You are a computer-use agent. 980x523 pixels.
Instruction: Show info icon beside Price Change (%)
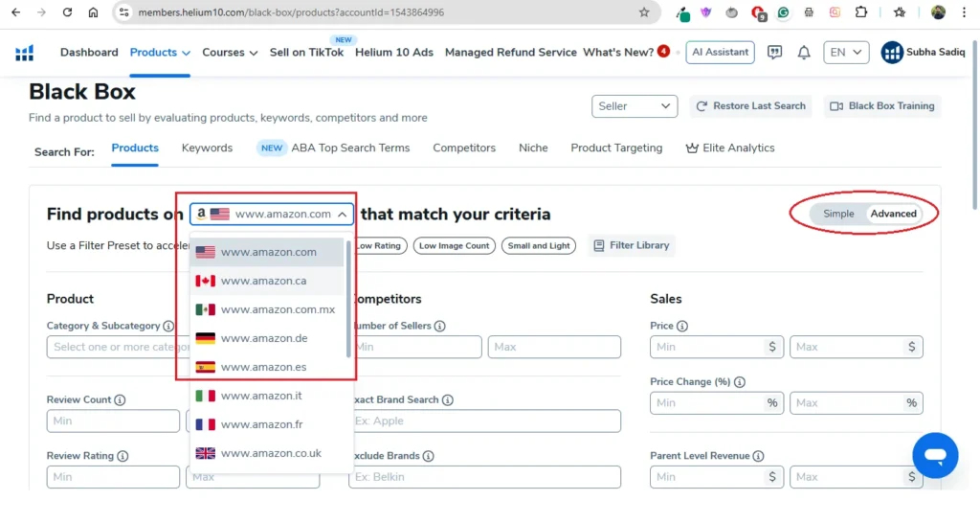coord(740,382)
